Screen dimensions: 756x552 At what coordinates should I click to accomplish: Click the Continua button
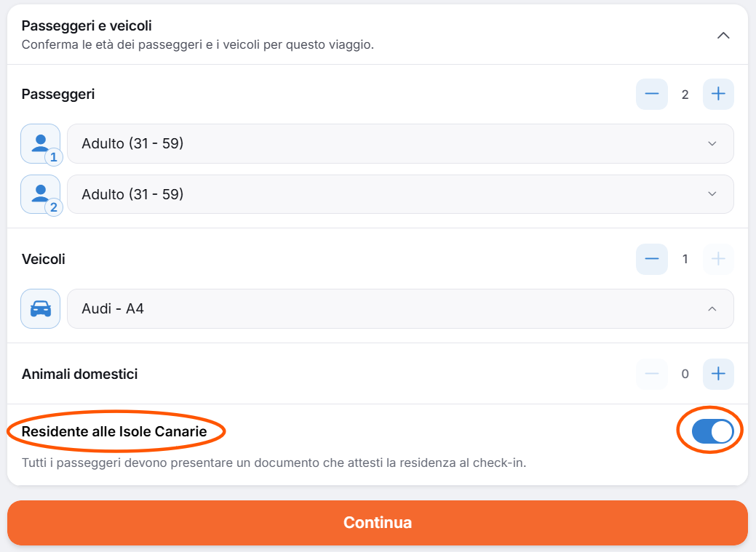click(x=378, y=523)
